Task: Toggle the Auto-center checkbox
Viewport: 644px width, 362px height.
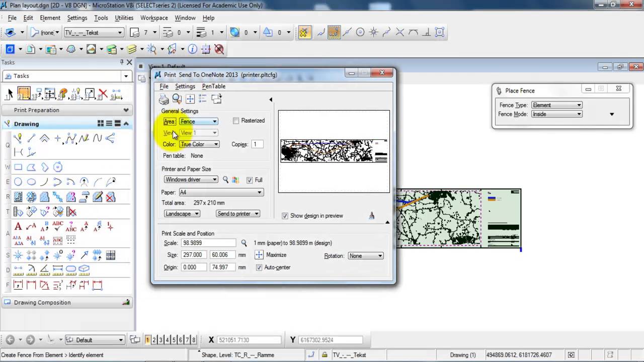Action: pos(259,267)
